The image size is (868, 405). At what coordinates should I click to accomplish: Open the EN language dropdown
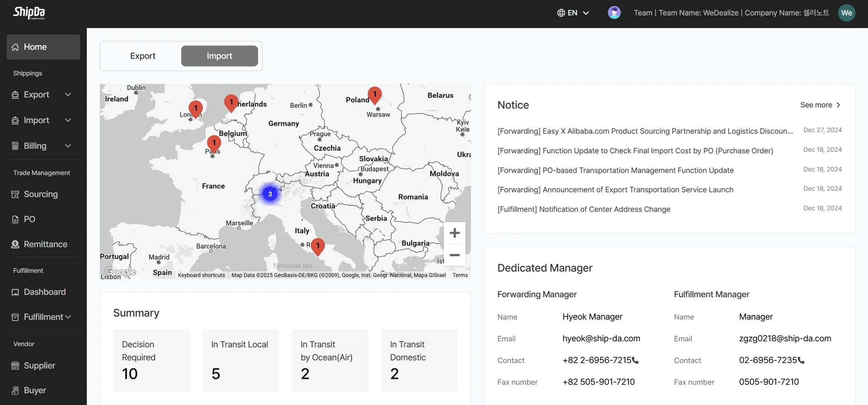tap(573, 13)
